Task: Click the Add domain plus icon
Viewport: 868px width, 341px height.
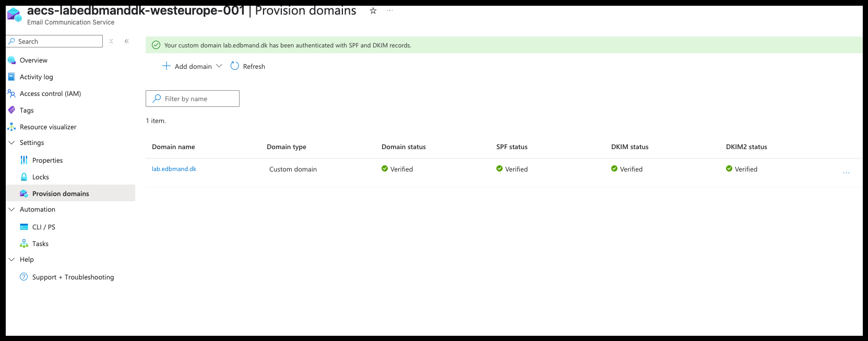Action: 167,66
